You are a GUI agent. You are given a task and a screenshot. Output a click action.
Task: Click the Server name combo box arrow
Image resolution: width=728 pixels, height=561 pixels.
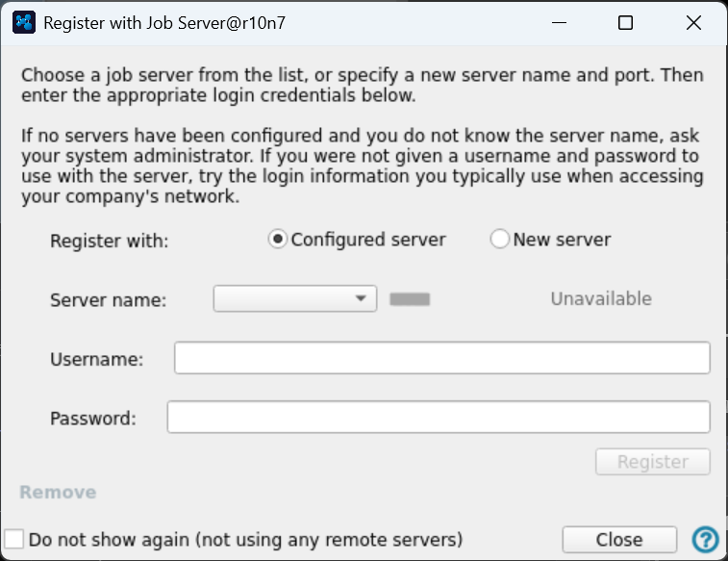362,299
